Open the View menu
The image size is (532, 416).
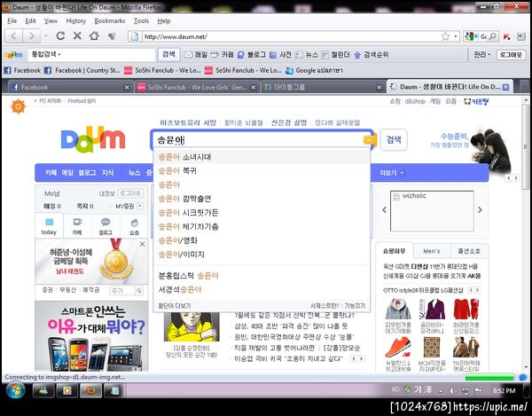pyautogui.click(x=51, y=21)
